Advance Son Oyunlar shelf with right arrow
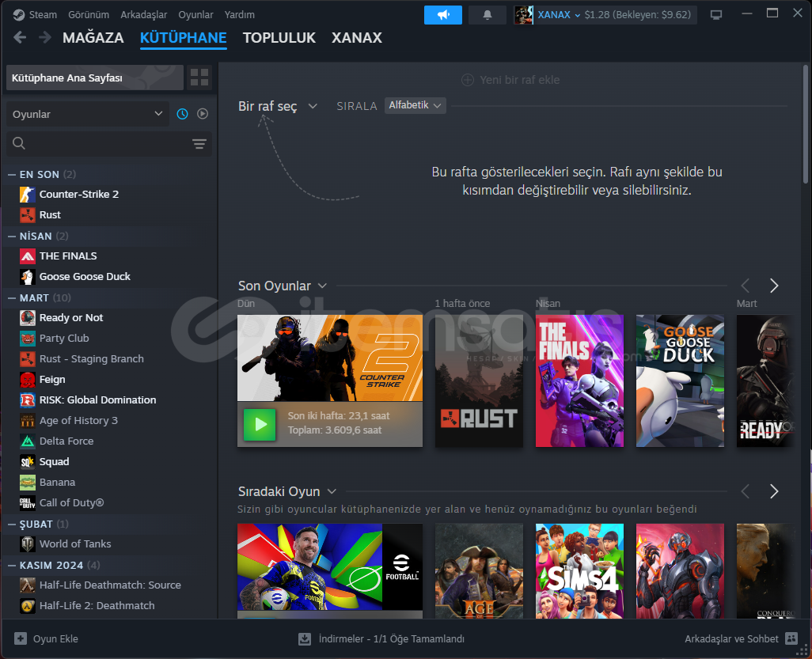The image size is (812, 659). pyautogui.click(x=774, y=286)
